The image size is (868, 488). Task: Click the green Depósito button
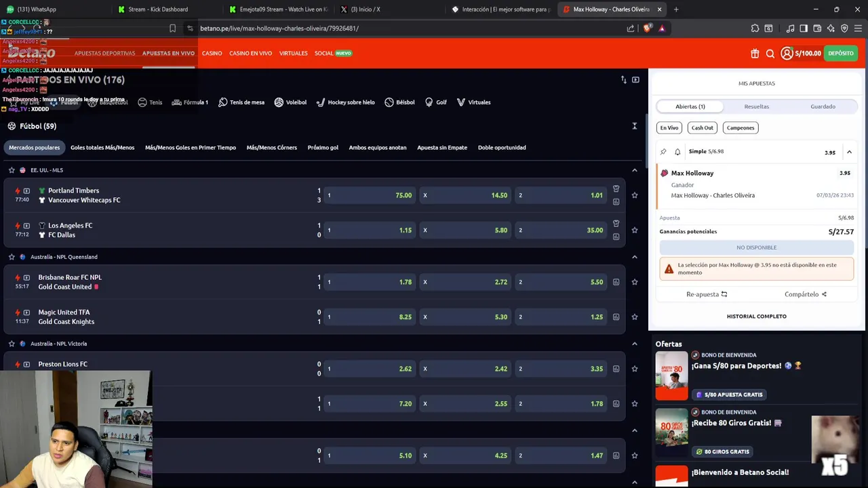click(x=841, y=54)
